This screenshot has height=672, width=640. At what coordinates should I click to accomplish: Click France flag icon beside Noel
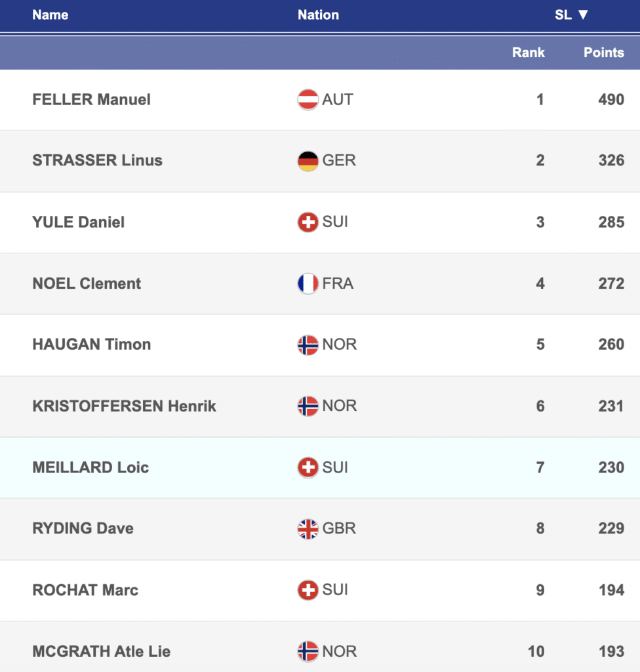[308, 283]
